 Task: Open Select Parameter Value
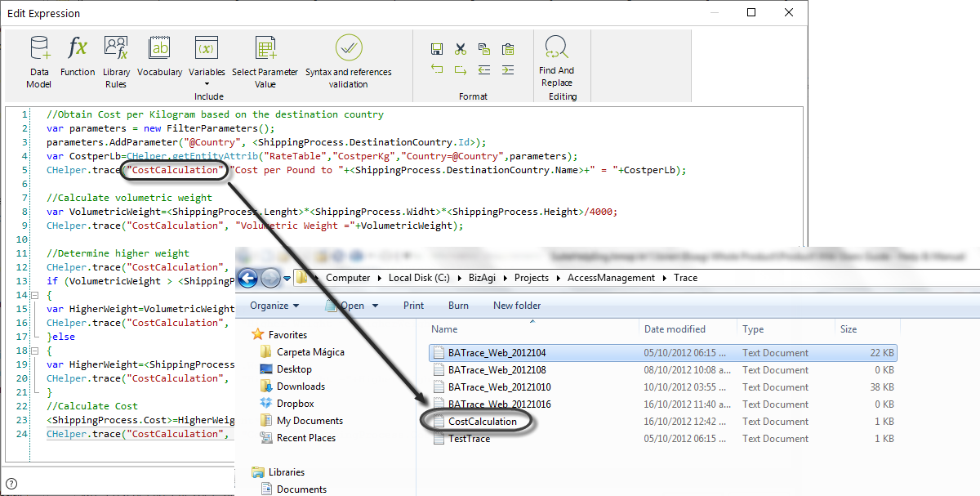(265, 61)
